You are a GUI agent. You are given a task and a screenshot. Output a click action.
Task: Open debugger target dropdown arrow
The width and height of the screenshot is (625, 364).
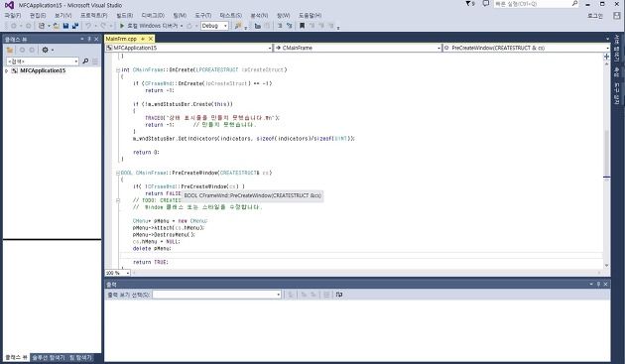pyautogui.click(x=182, y=26)
